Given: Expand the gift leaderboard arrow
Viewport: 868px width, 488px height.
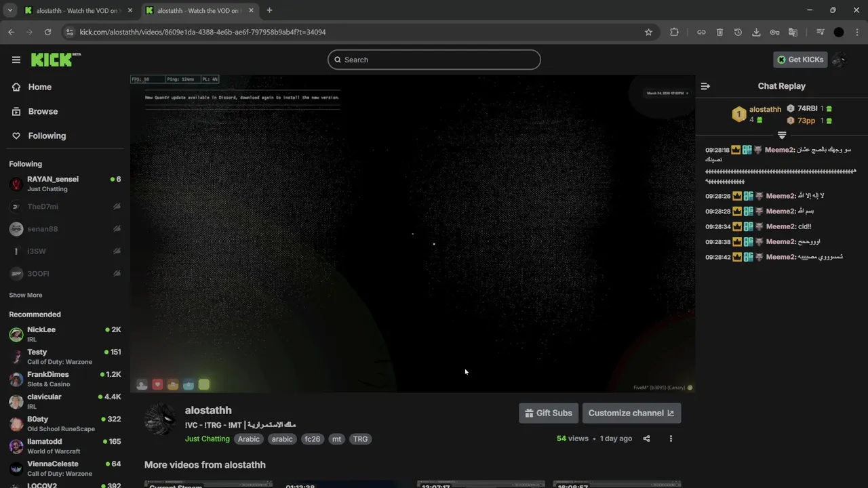Looking at the screenshot, I should coord(782,136).
